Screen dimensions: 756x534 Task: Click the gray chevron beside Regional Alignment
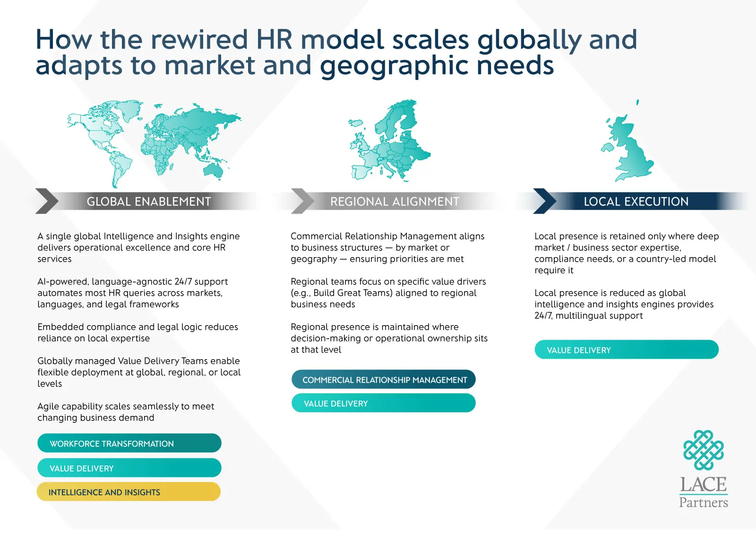click(x=302, y=201)
